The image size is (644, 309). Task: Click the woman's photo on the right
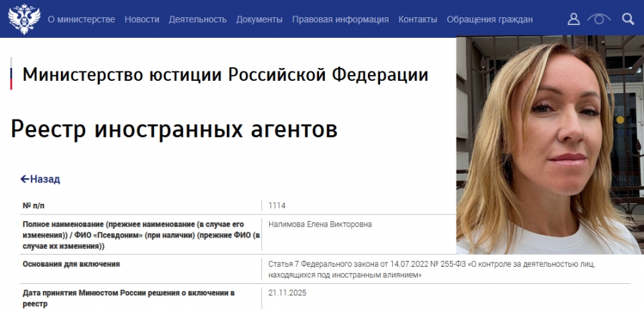550,143
